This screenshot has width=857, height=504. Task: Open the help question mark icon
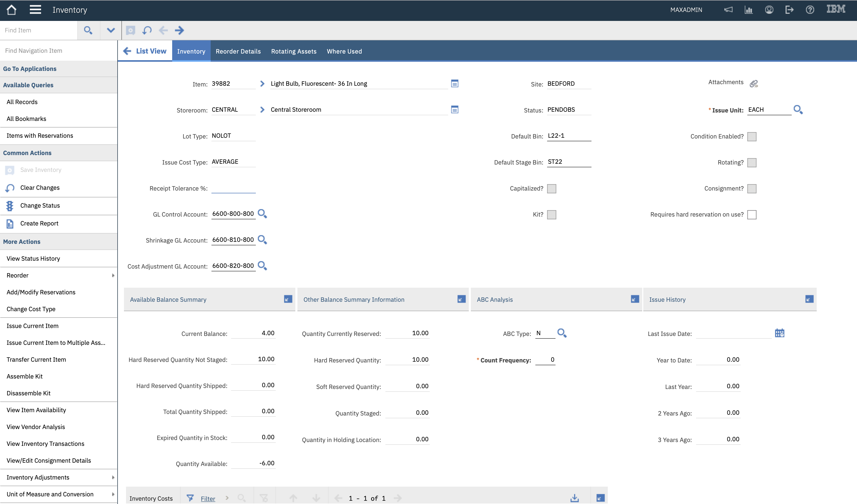(810, 9)
